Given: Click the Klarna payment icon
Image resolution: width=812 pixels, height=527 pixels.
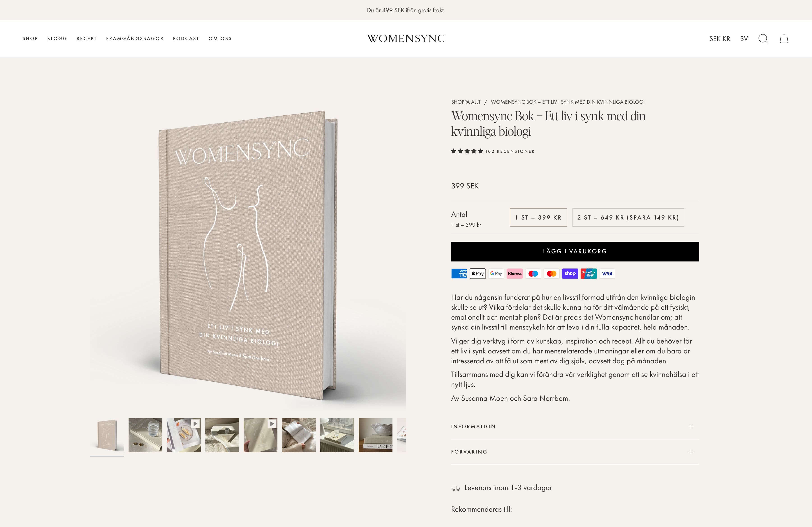Looking at the screenshot, I should click(x=514, y=273).
